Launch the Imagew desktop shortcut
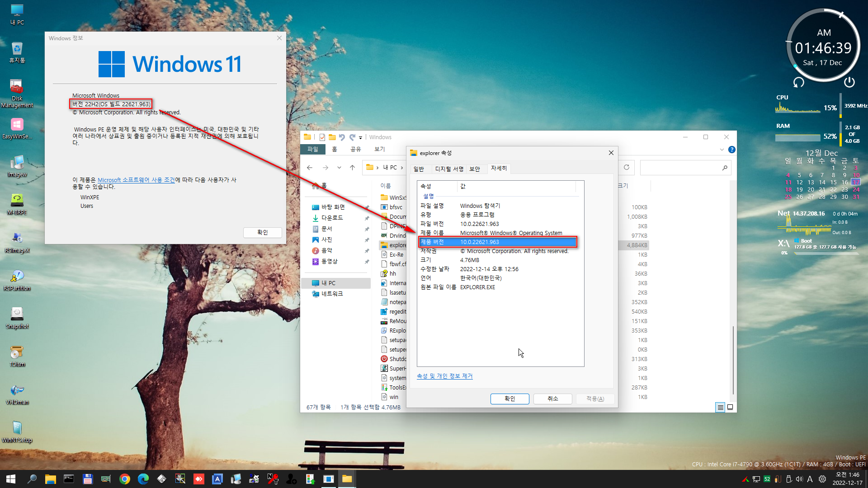The width and height of the screenshot is (868, 488). coord(17,166)
